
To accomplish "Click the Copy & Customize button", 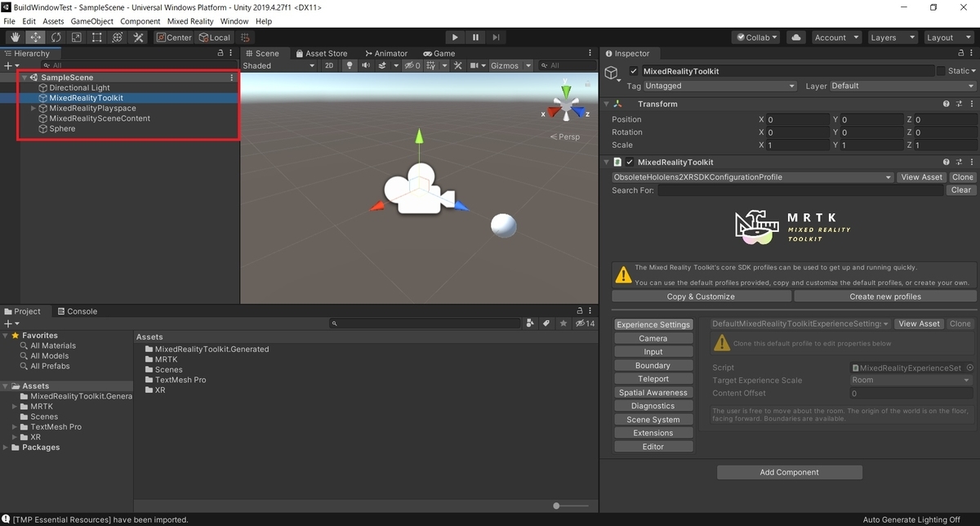I will point(701,296).
